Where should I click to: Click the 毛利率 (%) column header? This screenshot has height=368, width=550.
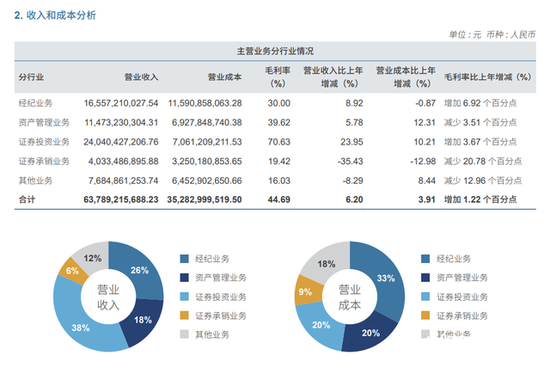tap(277, 77)
